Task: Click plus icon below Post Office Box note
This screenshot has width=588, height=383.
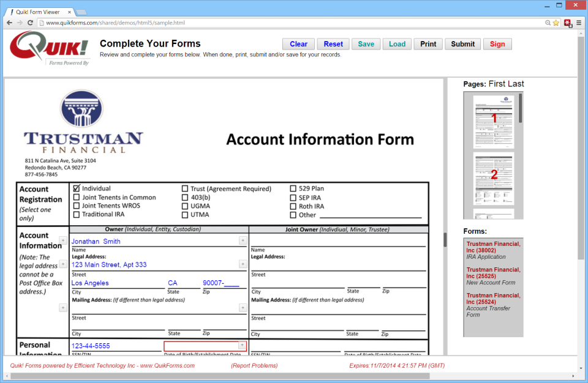Action: pyautogui.click(x=63, y=308)
